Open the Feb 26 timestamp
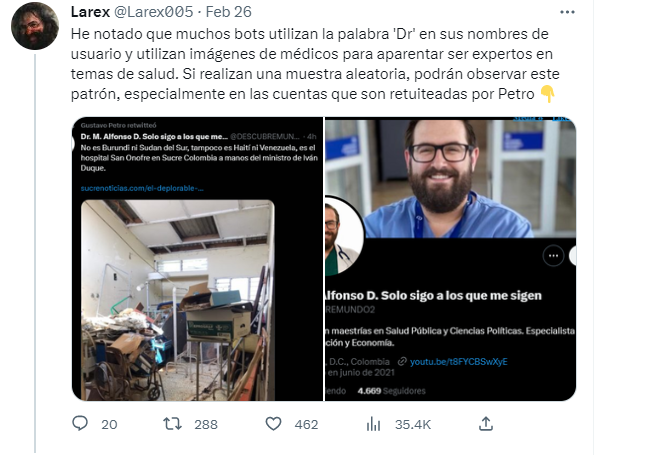 [229, 12]
